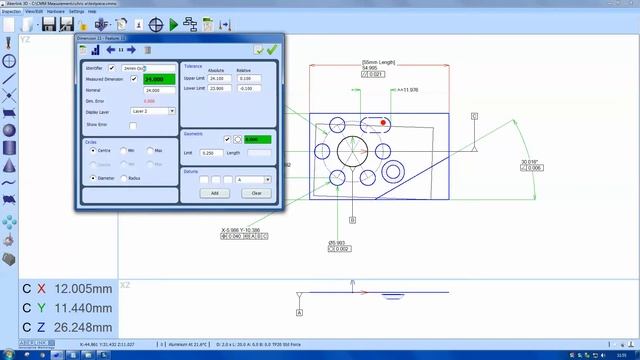
Task: Click the Add datum button
Action: [x=215, y=193]
